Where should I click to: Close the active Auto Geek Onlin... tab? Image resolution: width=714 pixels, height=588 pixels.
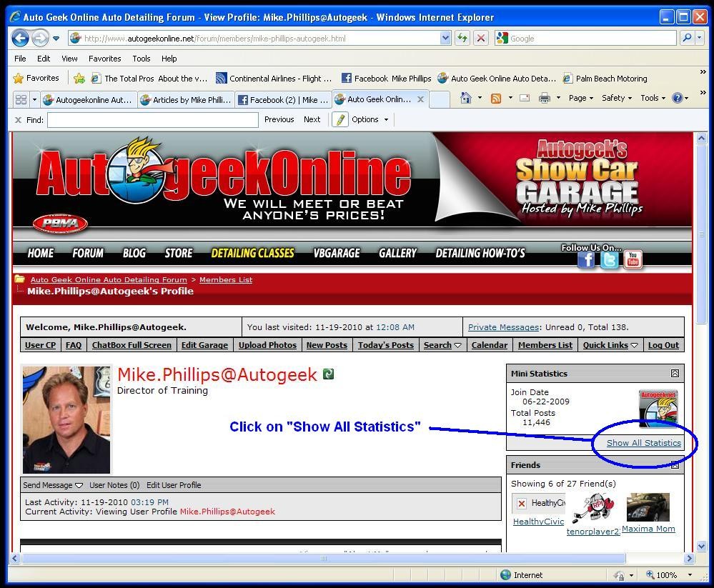[421, 99]
